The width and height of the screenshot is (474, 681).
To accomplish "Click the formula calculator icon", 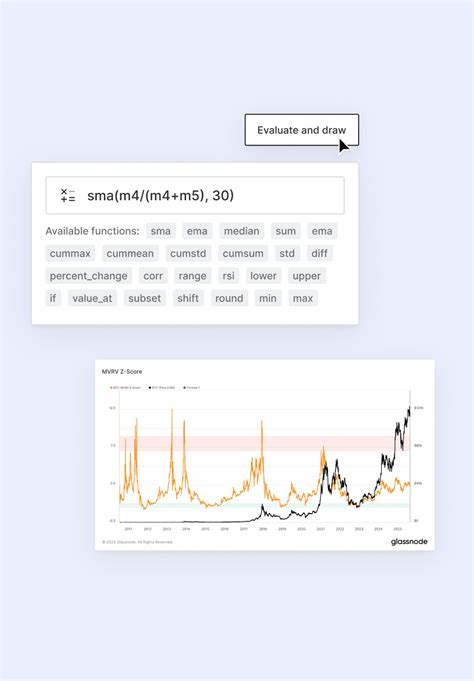I will 68,195.
